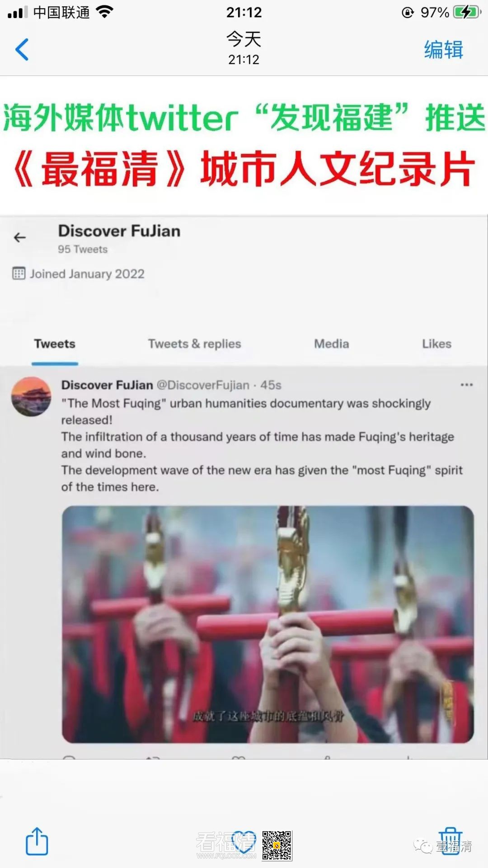Tap the blue back chevron
Image resolution: width=488 pixels, height=868 pixels.
point(22,49)
